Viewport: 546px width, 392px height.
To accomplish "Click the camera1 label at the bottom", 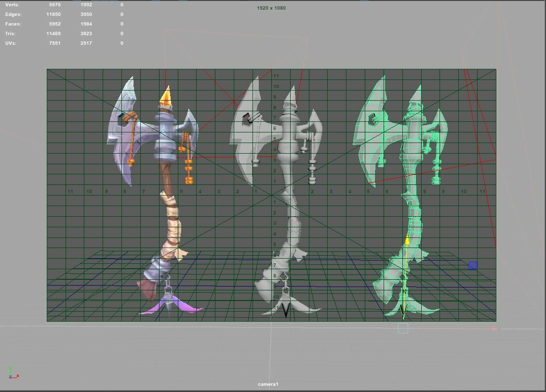I will (269, 385).
